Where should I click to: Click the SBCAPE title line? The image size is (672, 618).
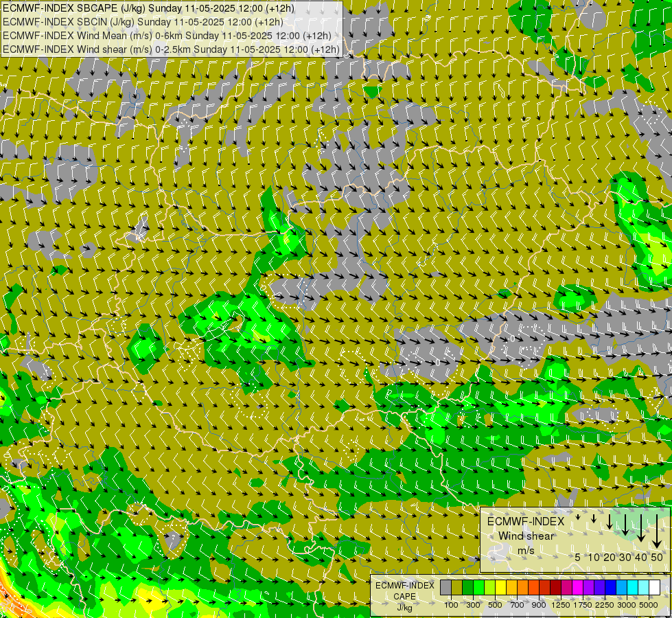pyautogui.click(x=148, y=8)
